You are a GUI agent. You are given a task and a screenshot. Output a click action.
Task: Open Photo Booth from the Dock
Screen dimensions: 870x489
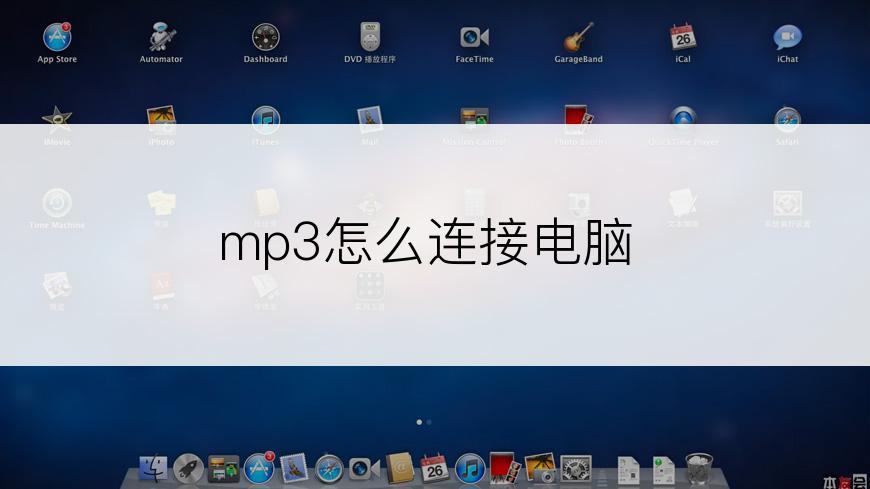point(505,467)
